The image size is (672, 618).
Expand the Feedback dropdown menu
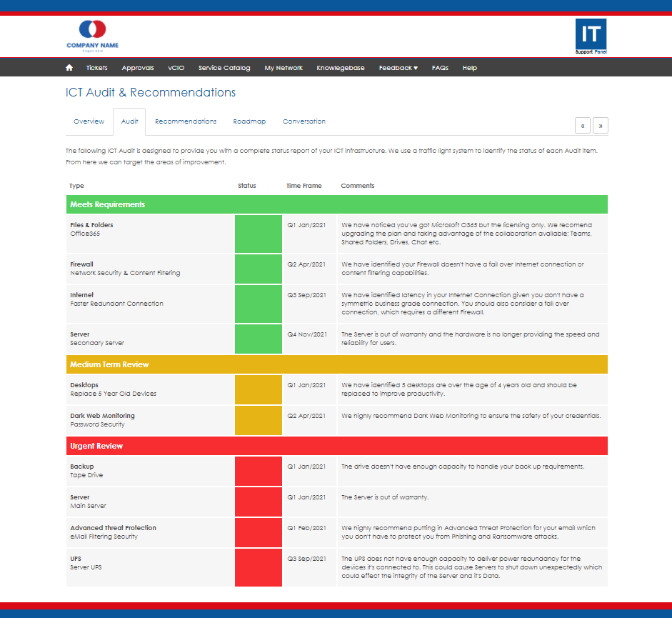(x=398, y=68)
